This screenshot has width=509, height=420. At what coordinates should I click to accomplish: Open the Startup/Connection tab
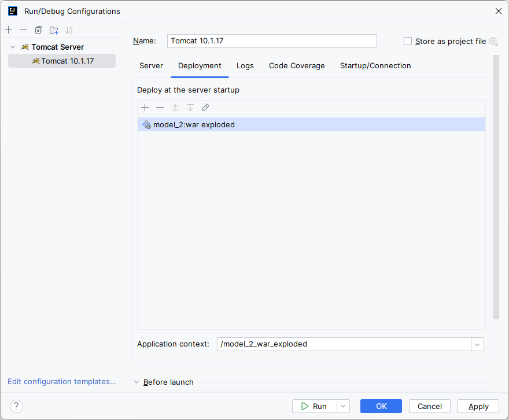(375, 66)
